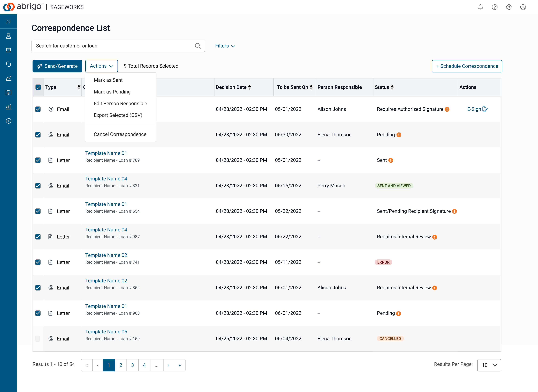The height and width of the screenshot is (392, 538).
Task: Open Results Per Page dropdown
Action: pos(489,365)
